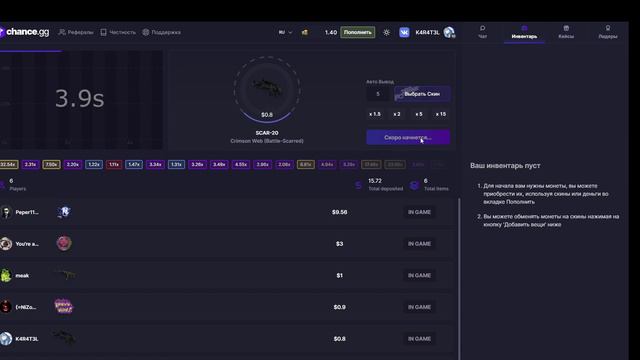The image size is (640, 360).
Task: Select the x2 multiplier preset
Action: coord(397,114)
